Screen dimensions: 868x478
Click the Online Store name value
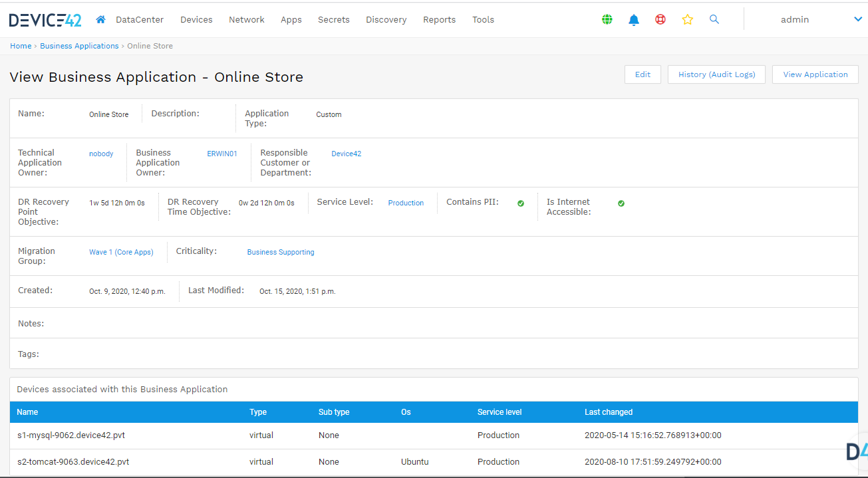(109, 115)
